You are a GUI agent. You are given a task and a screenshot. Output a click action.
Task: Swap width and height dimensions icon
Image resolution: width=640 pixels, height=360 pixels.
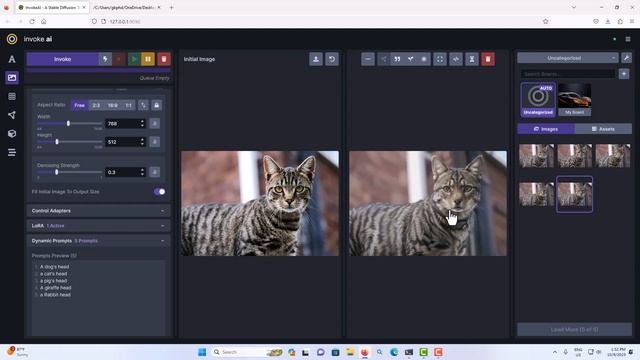coord(143,105)
